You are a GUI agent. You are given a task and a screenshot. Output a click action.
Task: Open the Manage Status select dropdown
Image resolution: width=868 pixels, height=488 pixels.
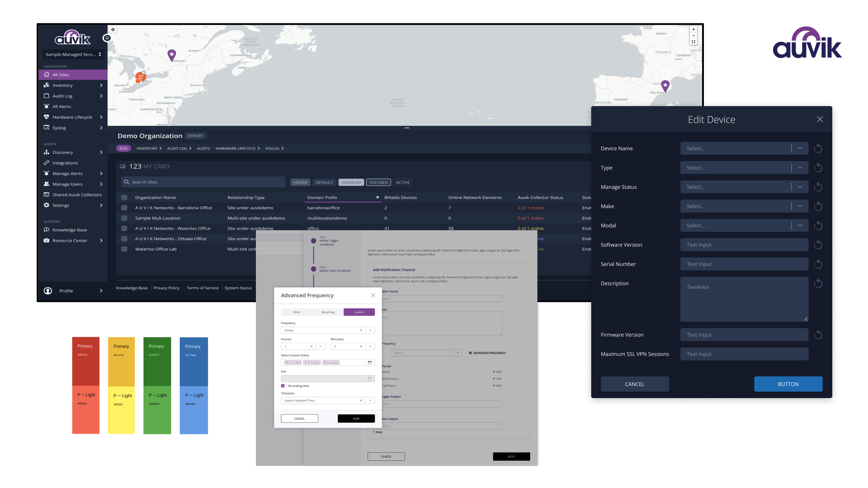(800, 187)
